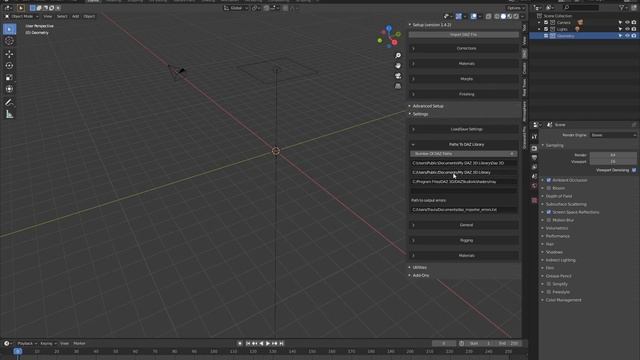Enable the Bloom checkbox

pyautogui.click(x=549, y=188)
